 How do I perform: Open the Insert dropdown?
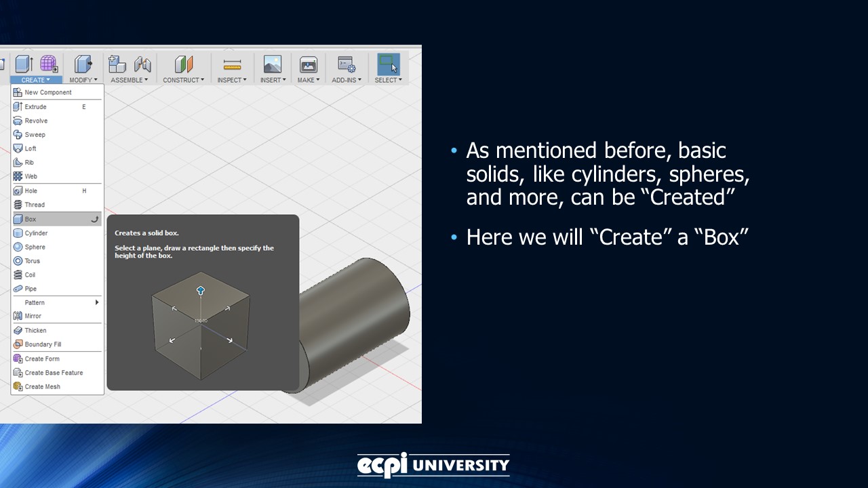pos(272,79)
